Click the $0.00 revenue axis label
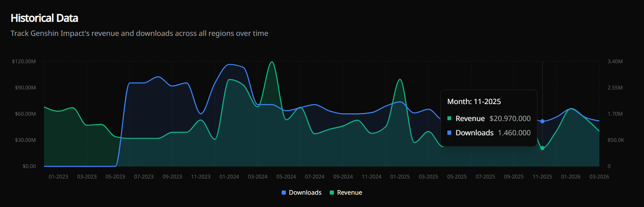Image resolution: width=644 pixels, height=207 pixels. (29, 166)
